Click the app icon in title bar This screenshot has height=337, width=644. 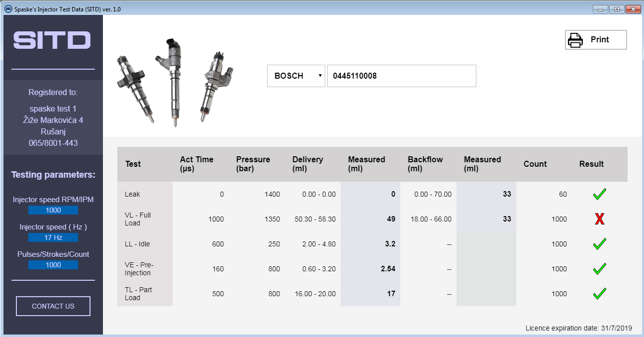tap(8, 9)
